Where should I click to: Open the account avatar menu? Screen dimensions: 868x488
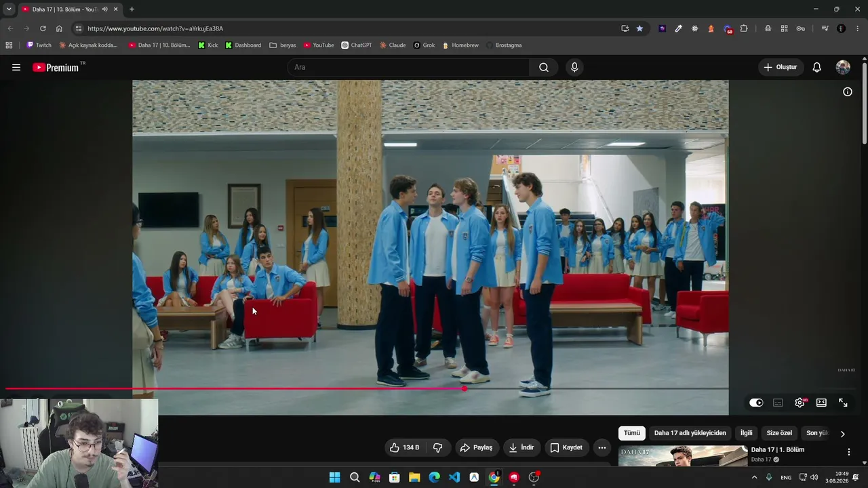[x=843, y=67]
